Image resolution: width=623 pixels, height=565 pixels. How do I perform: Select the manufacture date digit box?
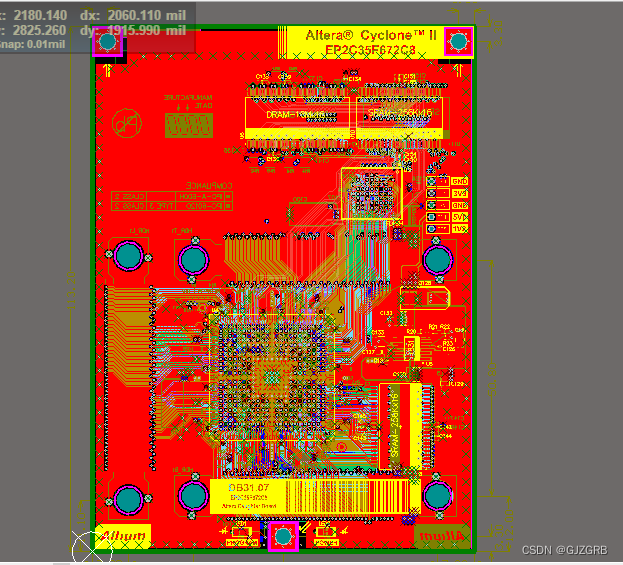tap(189, 126)
